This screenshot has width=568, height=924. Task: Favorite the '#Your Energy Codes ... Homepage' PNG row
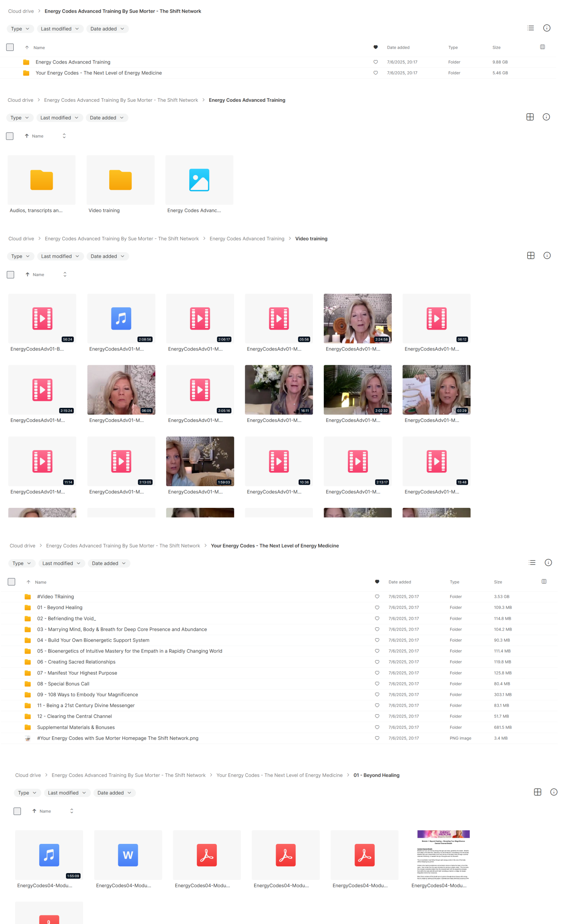tap(377, 738)
